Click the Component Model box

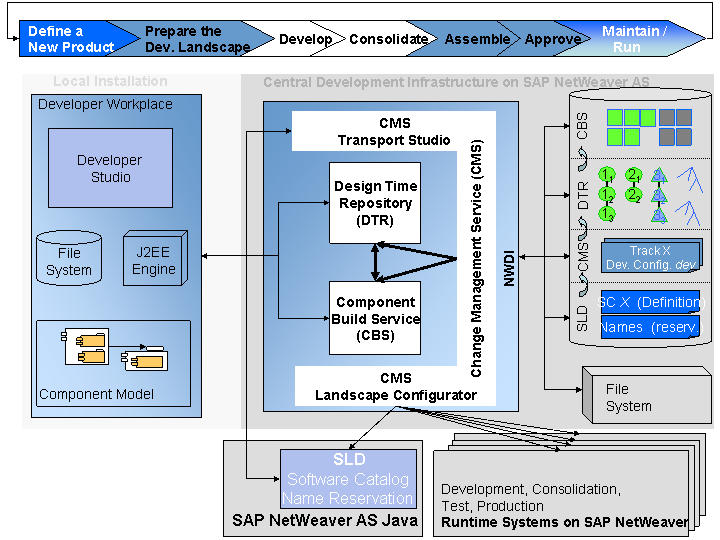point(113,363)
